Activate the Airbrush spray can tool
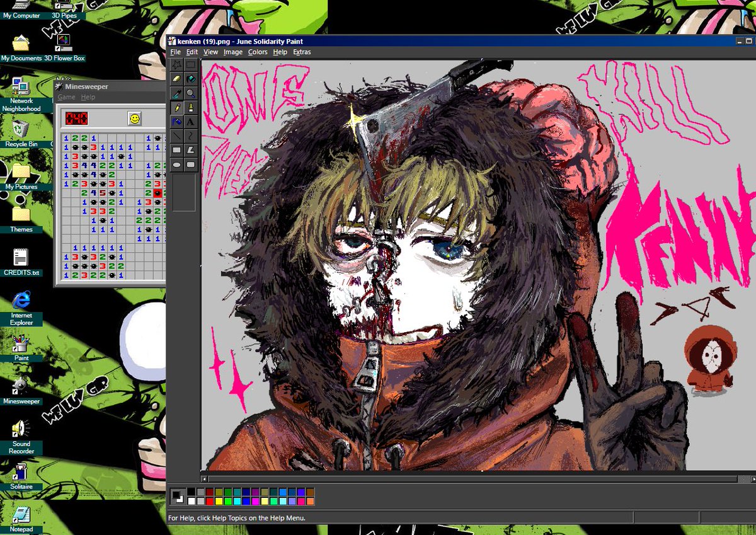Screen dimensions: 756x535 [177, 121]
